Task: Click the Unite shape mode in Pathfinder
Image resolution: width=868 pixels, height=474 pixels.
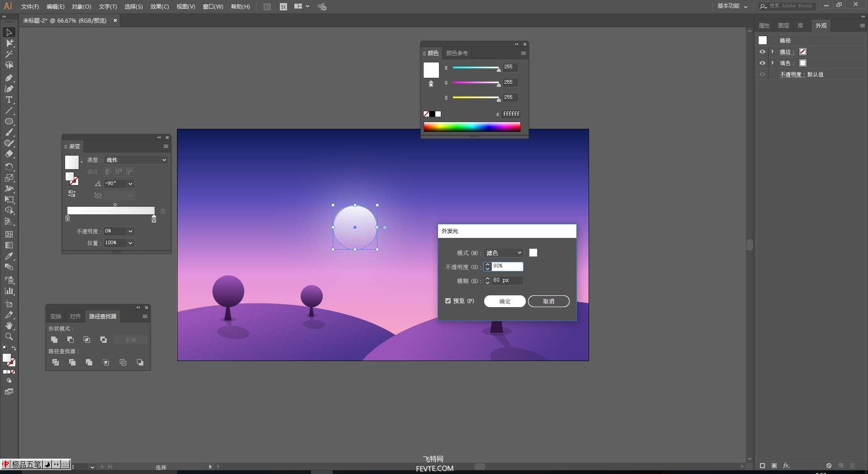Action: [54, 340]
